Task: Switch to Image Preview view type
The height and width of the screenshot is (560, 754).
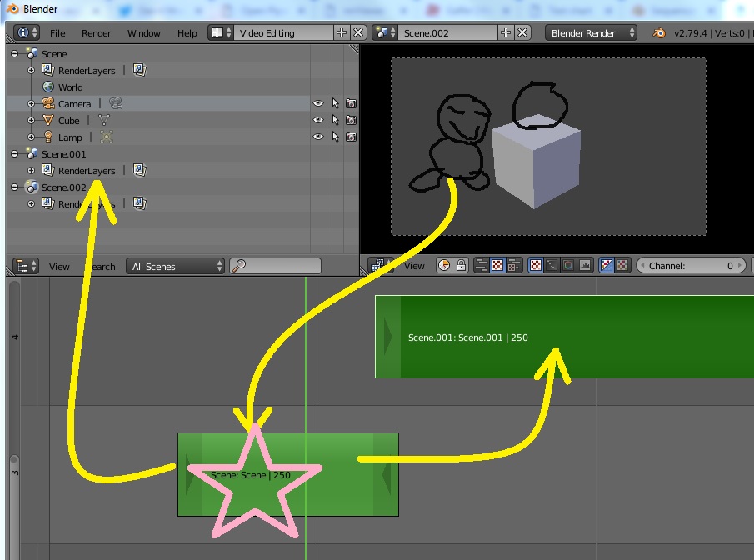Action: pos(497,266)
